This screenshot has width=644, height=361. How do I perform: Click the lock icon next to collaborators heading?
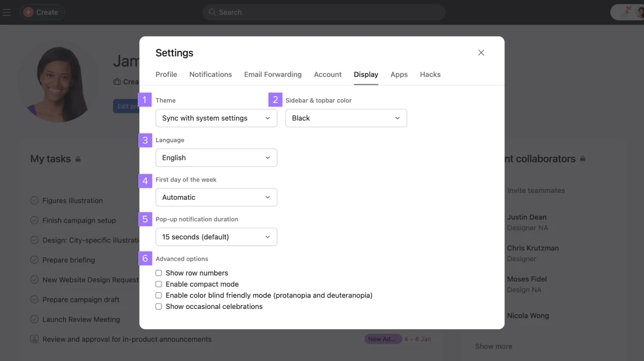point(583,158)
